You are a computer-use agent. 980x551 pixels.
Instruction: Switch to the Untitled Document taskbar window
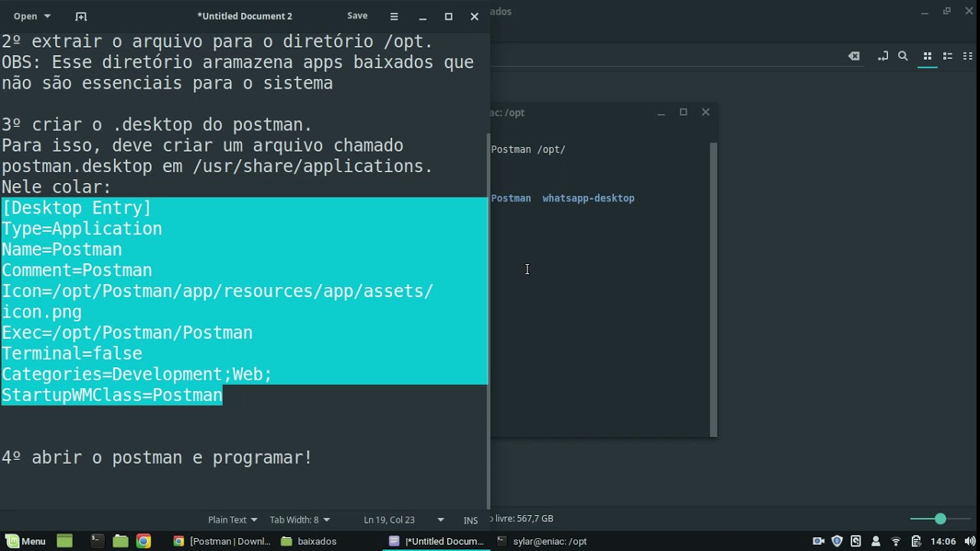436,541
